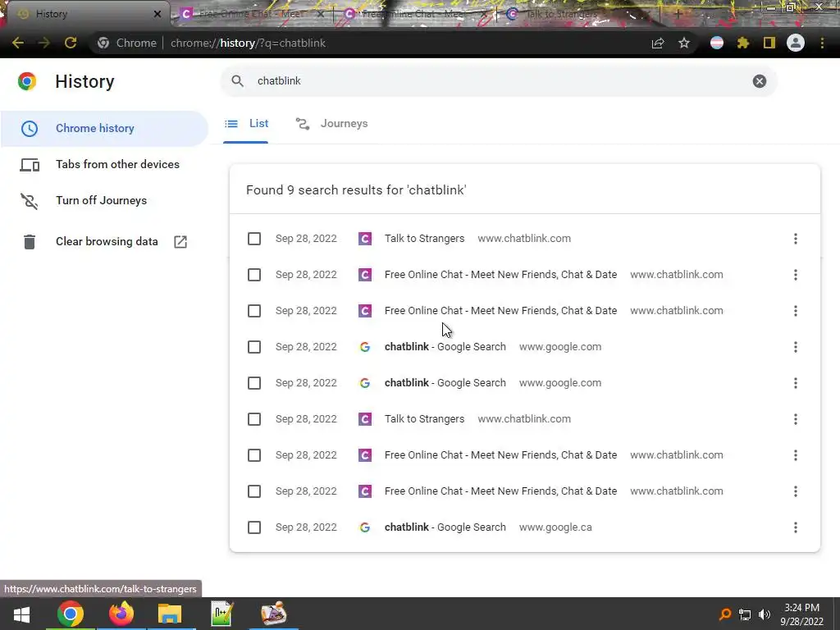Open the striped flag extension icon
840x630 pixels.
pos(717,43)
